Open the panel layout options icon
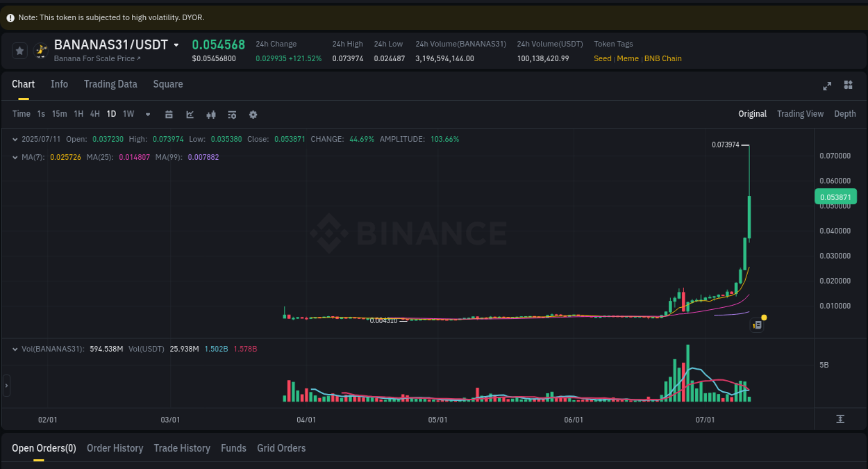The image size is (868, 469). coord(848,85)
